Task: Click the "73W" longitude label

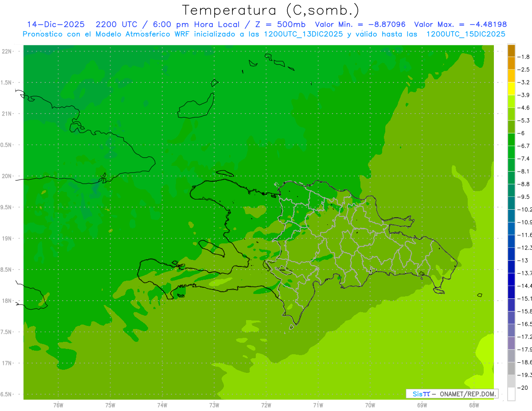Action: tap(214, 405)
